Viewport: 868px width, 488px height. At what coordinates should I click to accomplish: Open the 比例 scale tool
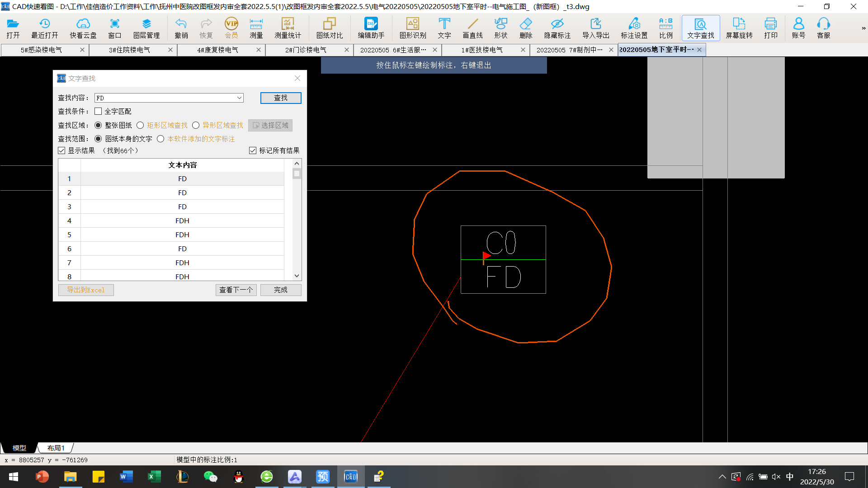pyautogui.click(x=666, y=28)
